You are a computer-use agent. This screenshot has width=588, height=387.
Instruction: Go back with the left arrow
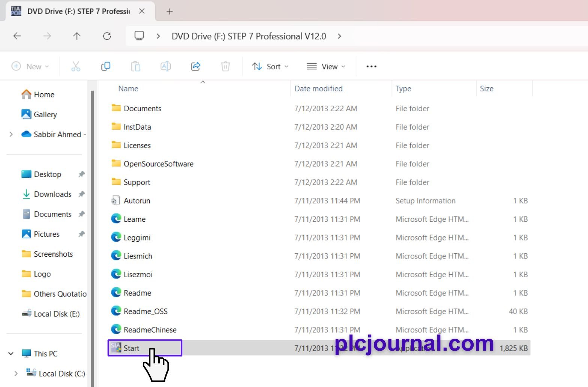(17, 36)
